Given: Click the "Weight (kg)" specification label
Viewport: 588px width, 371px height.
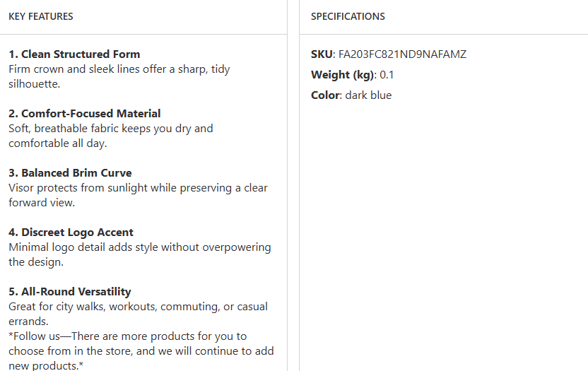Looking at the screenshot, I should pyautogui.click(x=342, y=75).
